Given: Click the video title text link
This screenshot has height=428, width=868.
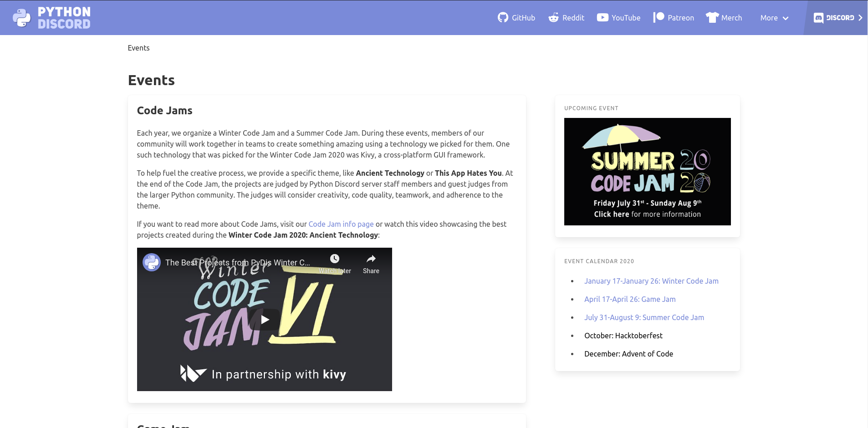Looking at the screenshot, I should coord(237,263).
